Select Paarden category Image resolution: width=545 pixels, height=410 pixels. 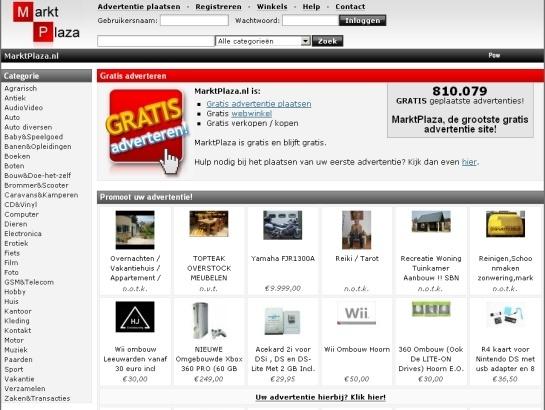[18, 360]
